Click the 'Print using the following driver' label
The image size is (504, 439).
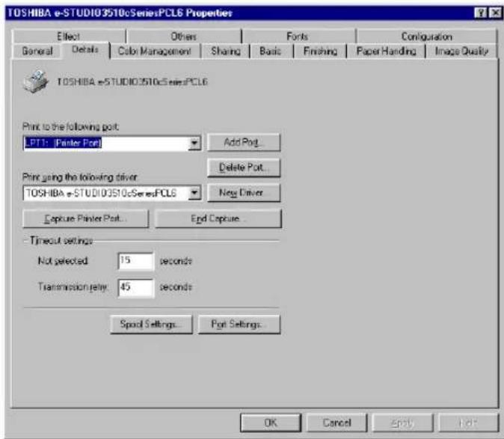[x=80, y=176]
